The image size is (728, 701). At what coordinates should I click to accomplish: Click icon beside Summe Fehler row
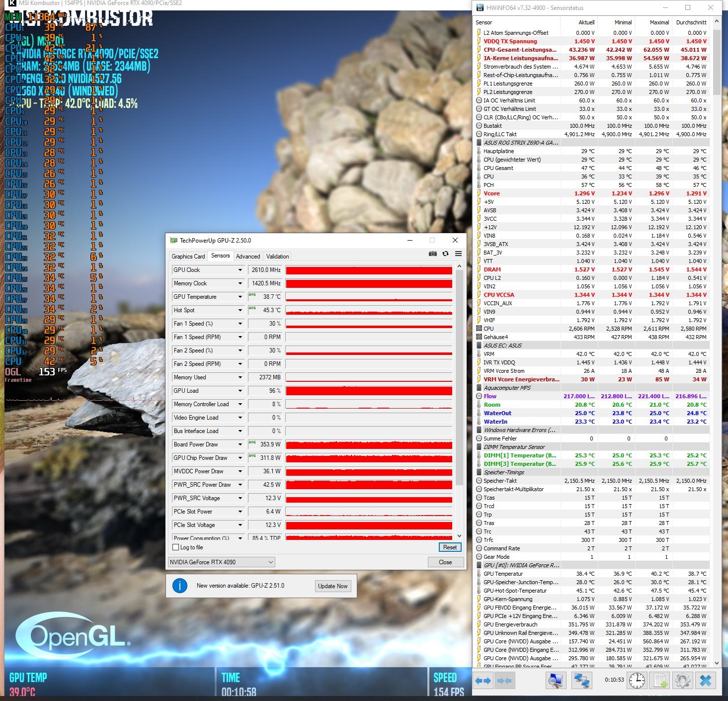[479, 438]
